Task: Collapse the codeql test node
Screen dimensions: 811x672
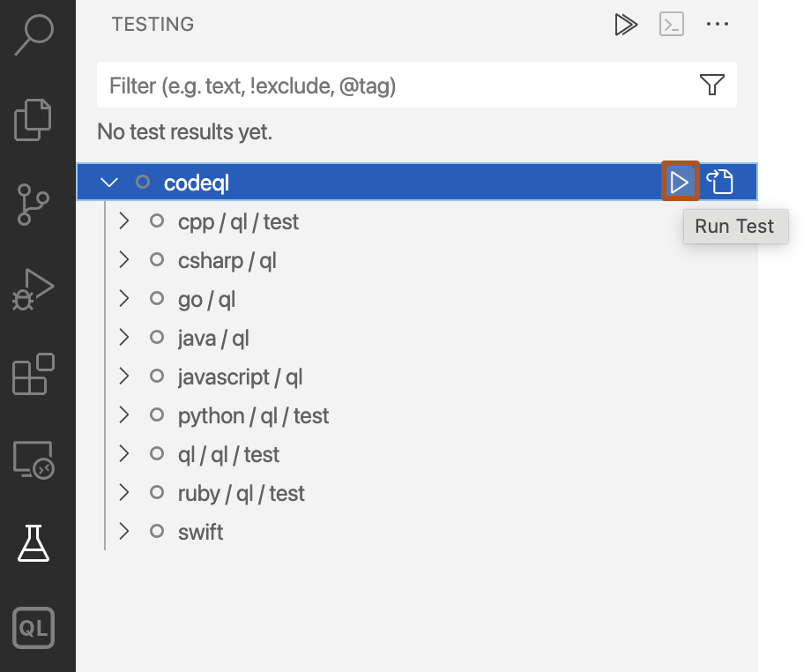Action: coord(108,182)
